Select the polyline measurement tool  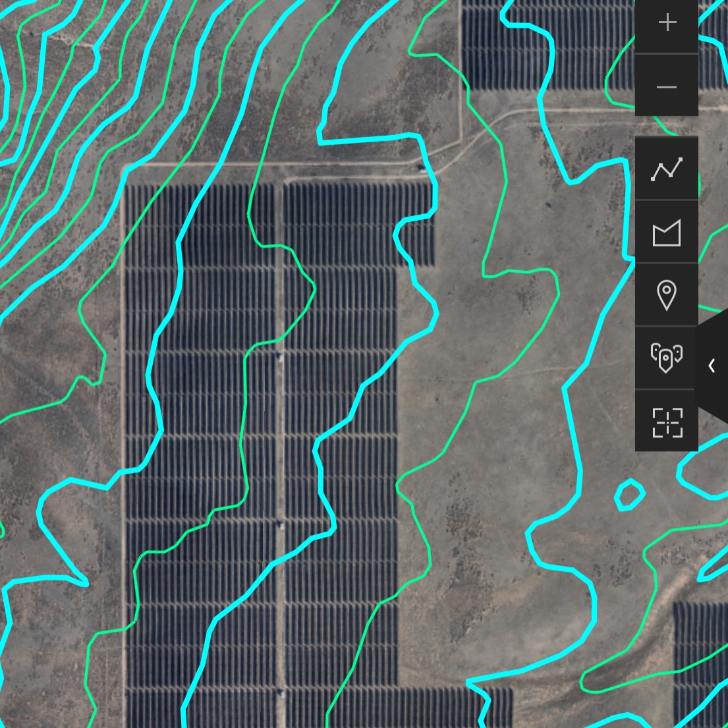pyautogui.click(x=667, y=169)
